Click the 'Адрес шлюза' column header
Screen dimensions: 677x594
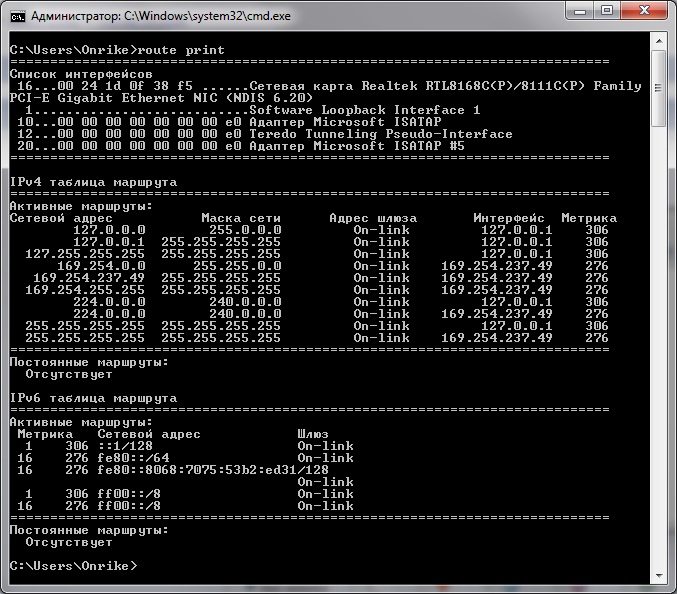coord(372,218)
